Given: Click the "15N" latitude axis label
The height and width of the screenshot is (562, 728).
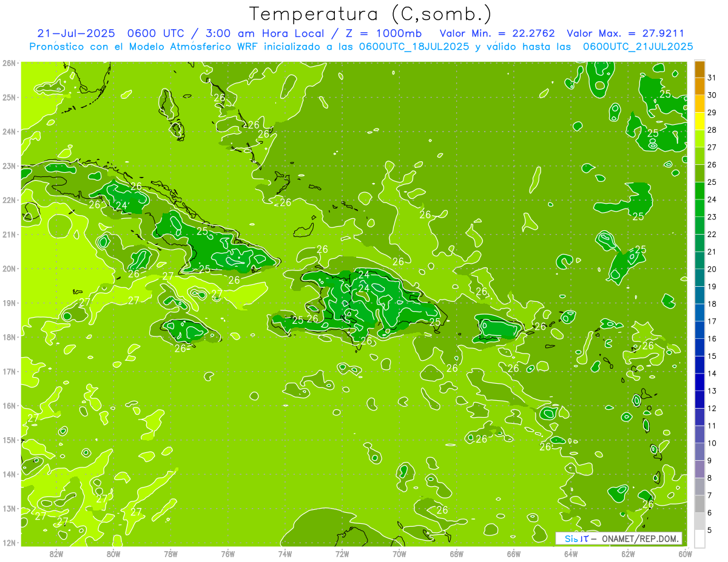Looking at the screenshot, I should 9,440.
